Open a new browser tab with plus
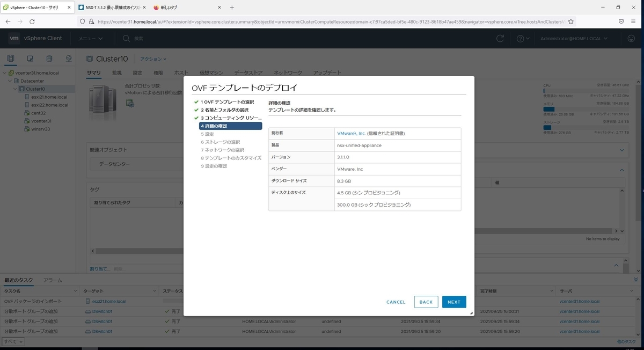 [x=232, y=8]
